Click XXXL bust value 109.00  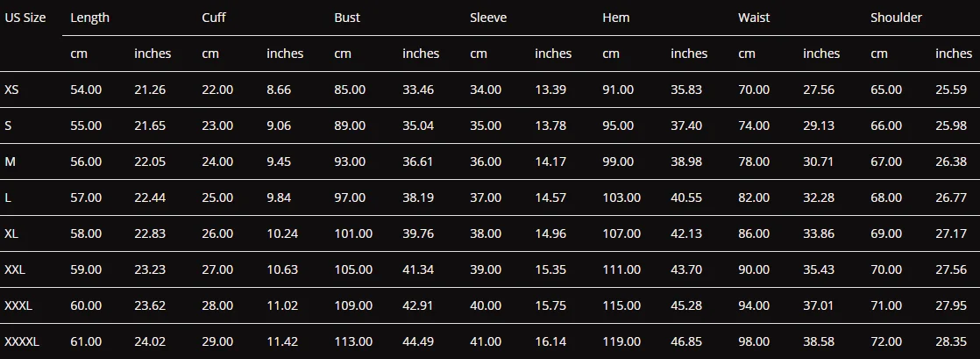pos(353,305)
